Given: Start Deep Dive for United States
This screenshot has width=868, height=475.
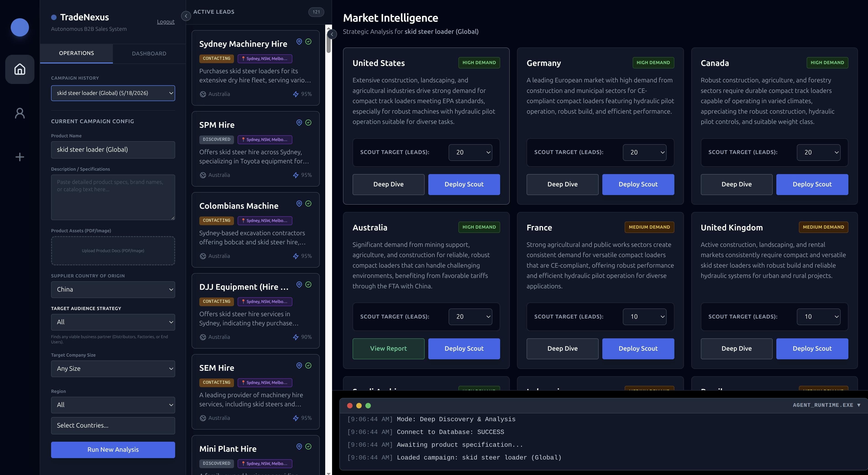Looking at the screenshot, I should pos(388,184).
